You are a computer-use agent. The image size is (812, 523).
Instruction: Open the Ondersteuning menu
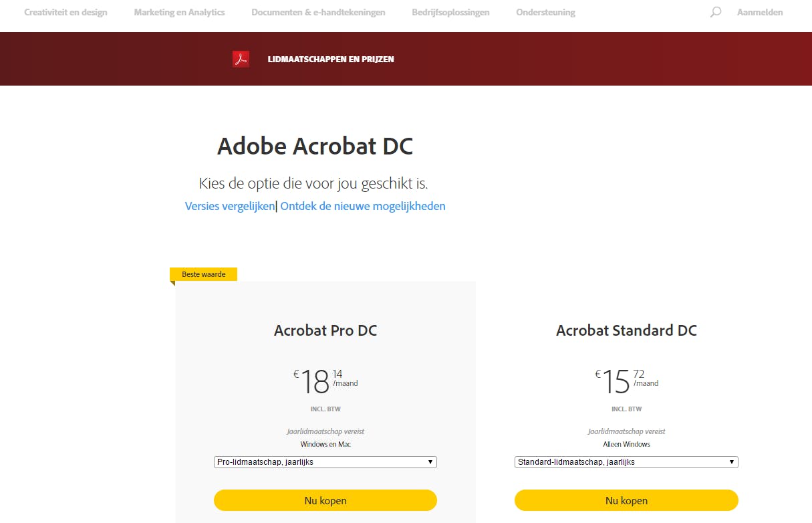coord(545,12)
